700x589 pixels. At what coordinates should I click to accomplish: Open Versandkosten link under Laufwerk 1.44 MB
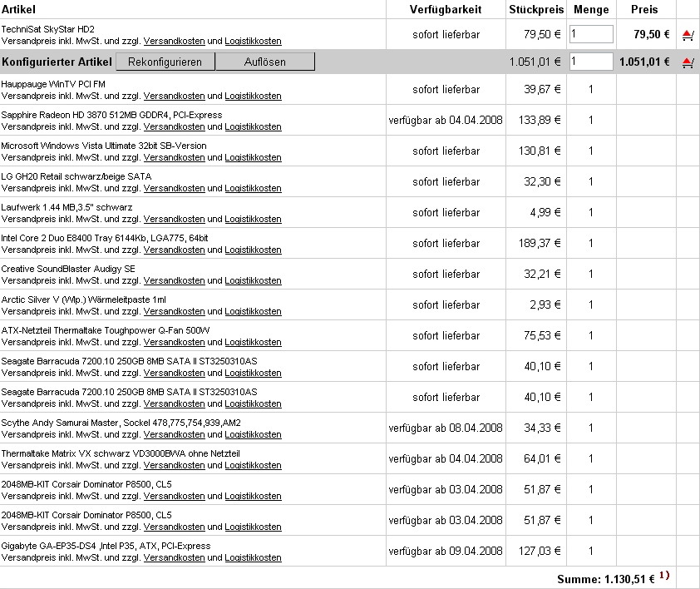[x=174, y=220]
